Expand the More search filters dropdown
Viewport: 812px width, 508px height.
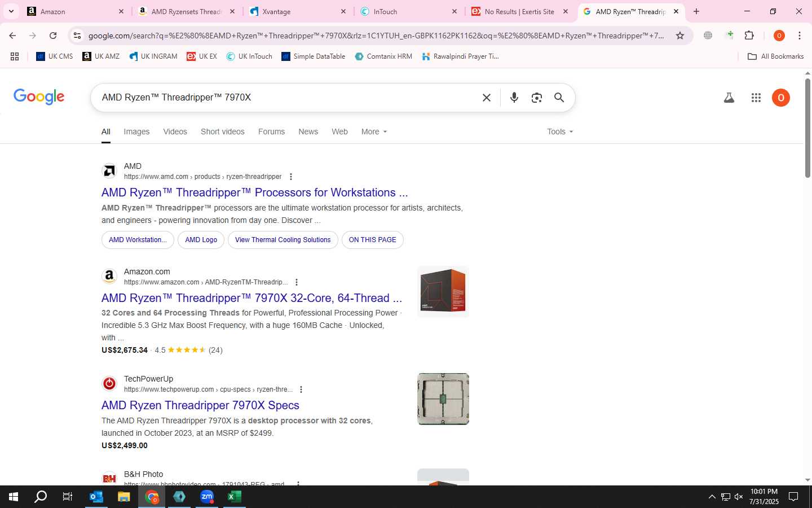point(374,132)
